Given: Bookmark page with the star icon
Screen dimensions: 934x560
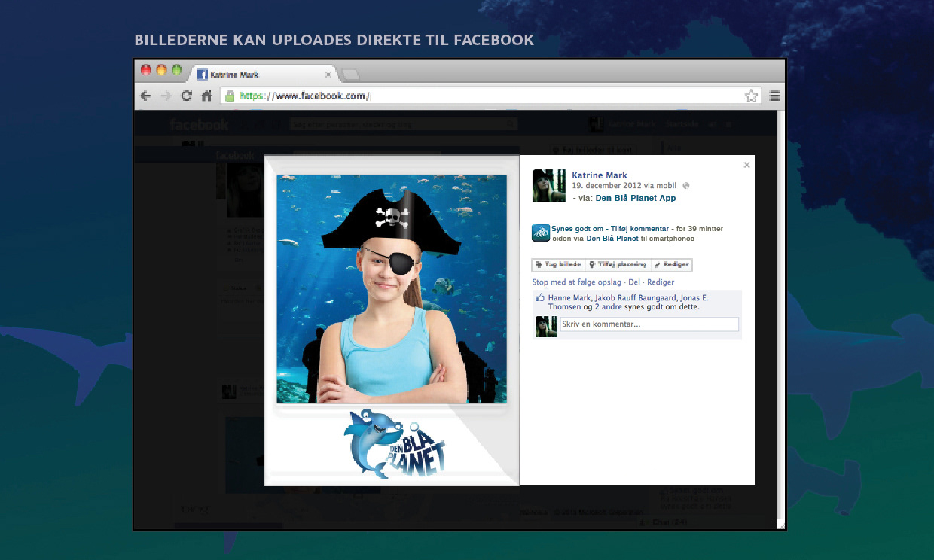Looking at the screenshot, I should point(751,96).
